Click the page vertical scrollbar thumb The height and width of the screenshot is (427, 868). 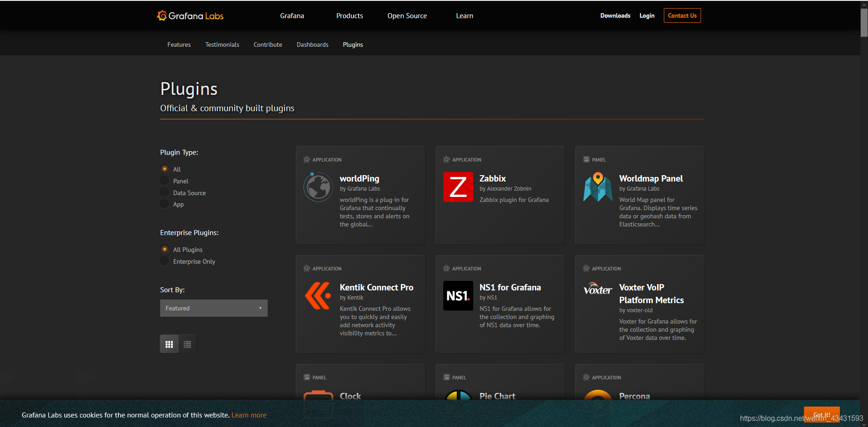[x=864, y=23]
